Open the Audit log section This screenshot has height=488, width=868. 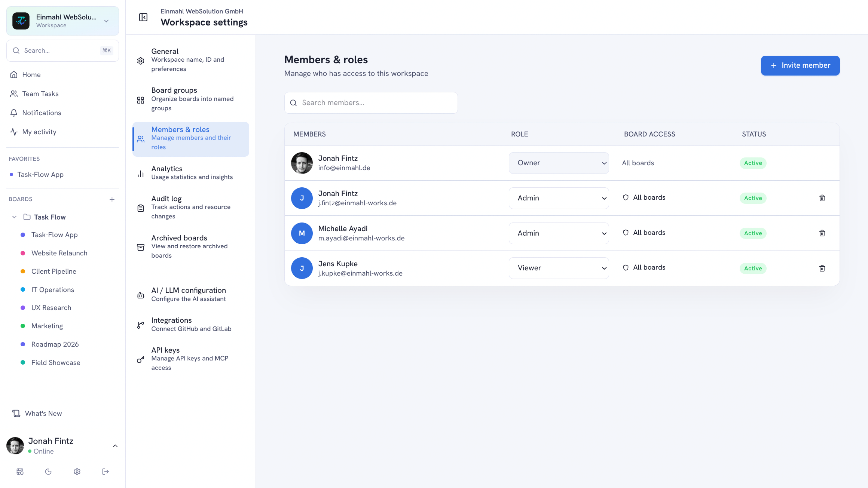click(x=191, y=208)
